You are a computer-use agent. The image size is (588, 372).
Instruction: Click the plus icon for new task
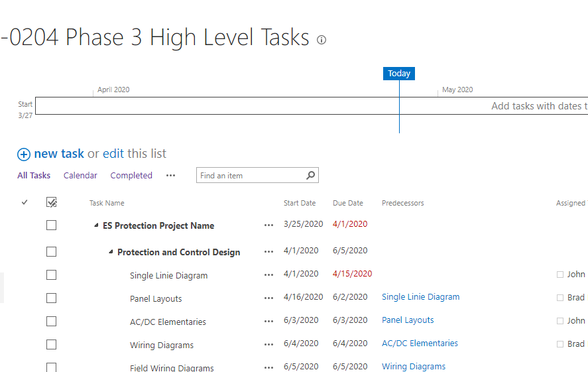pyautogui.click(x=24, y=154)
